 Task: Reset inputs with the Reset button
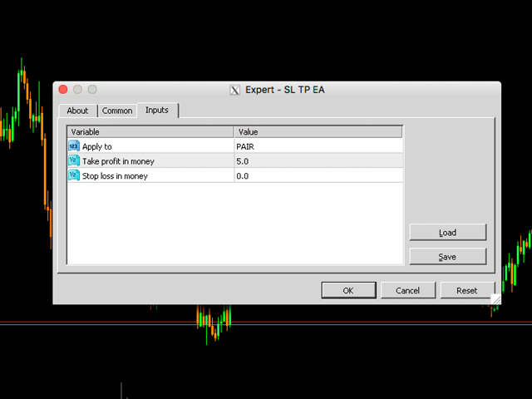[x=467, y=290]
